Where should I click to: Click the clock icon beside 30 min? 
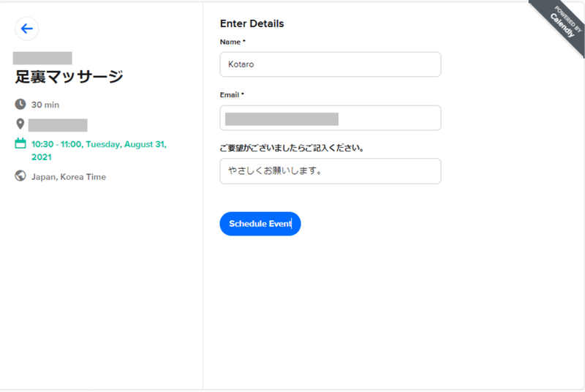click(x=20, y=105)
